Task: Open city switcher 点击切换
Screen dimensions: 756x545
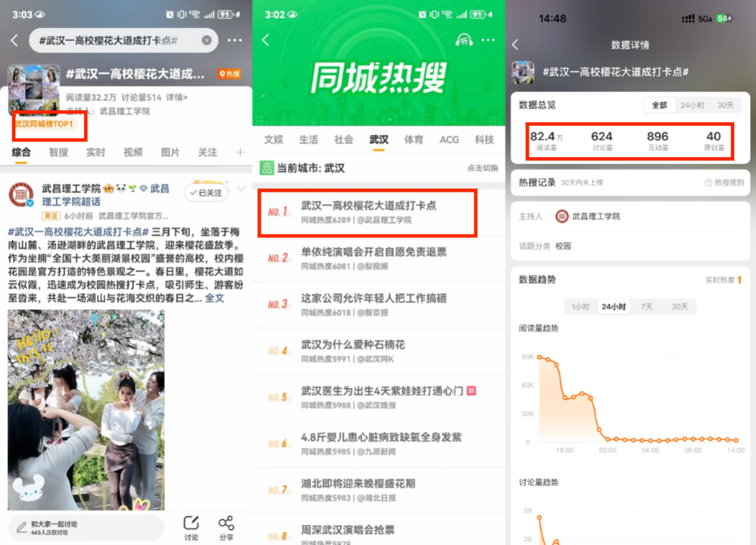Action: [x=482, y=168]
